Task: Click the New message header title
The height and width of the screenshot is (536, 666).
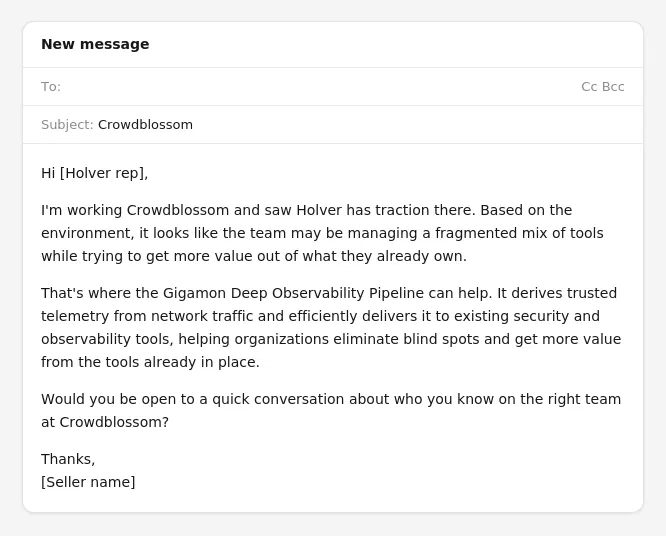Action: point(95,44)
